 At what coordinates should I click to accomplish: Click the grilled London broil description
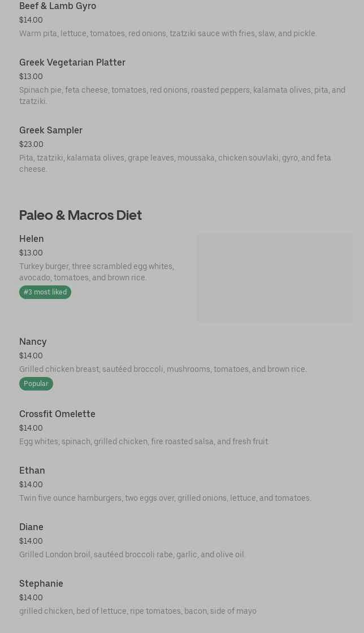point(132,554)
